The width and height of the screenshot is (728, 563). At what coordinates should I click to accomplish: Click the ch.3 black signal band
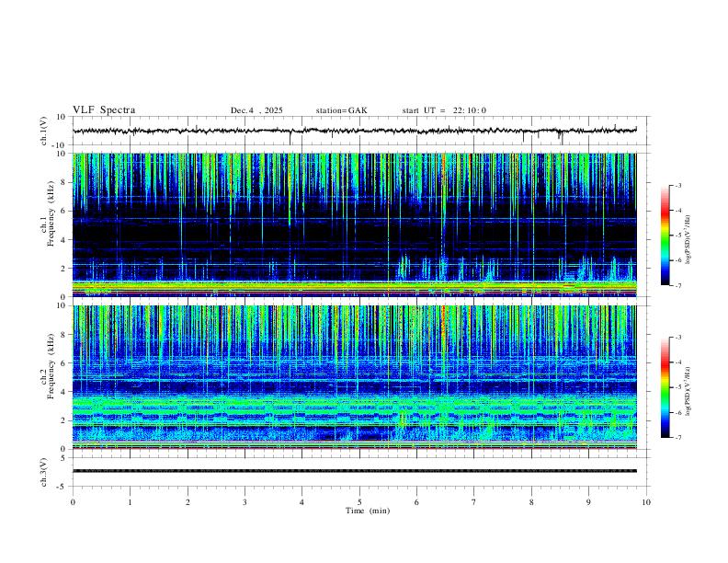pyautogui.click(x=355, y=471)
